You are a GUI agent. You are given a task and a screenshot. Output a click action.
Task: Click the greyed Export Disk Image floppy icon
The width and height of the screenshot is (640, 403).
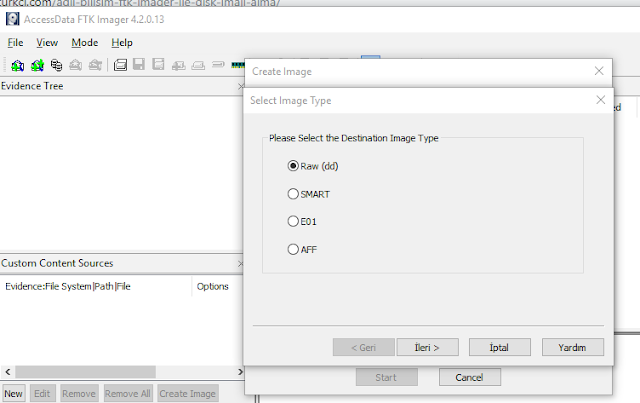[x=139, y=65]
